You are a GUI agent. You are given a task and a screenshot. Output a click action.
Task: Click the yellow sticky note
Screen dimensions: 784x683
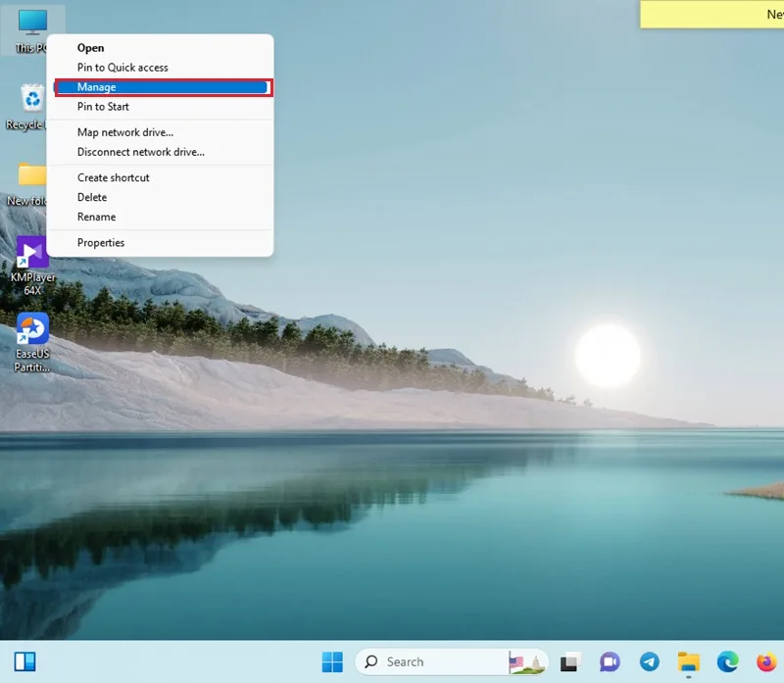click(712, 14)
